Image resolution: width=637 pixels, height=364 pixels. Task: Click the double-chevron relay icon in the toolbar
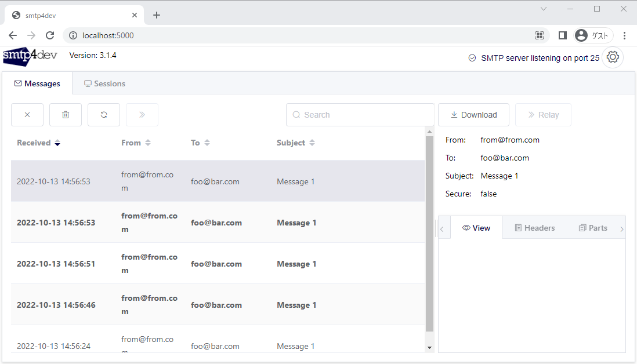tap(142, 115)
